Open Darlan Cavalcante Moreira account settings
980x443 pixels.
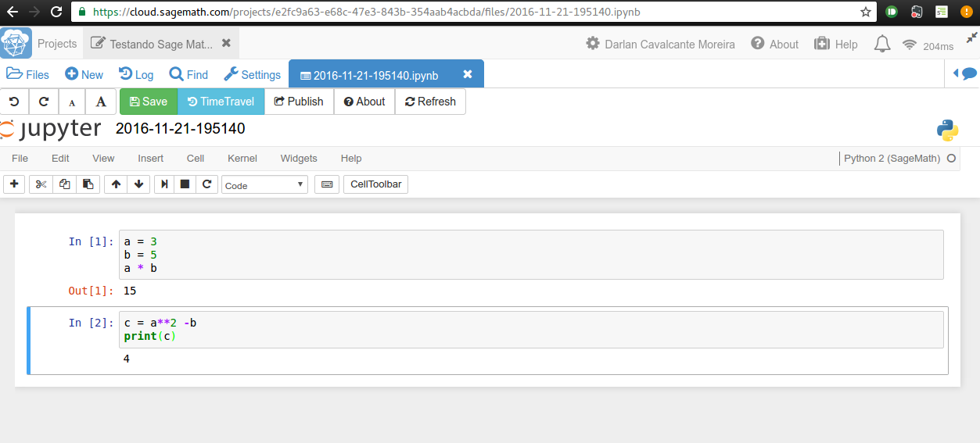click(660, 45)
